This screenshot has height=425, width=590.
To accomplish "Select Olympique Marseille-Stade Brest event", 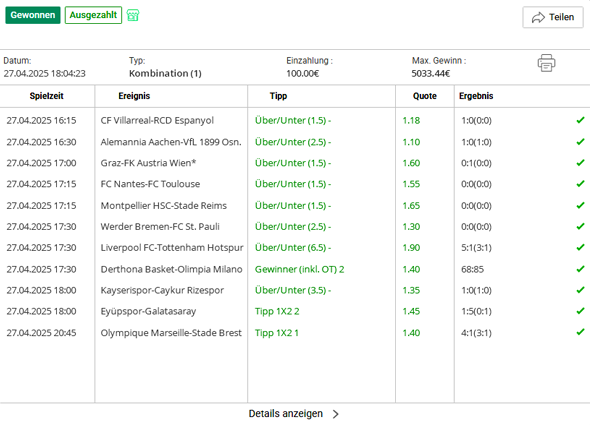I will (x=171, y=333).
